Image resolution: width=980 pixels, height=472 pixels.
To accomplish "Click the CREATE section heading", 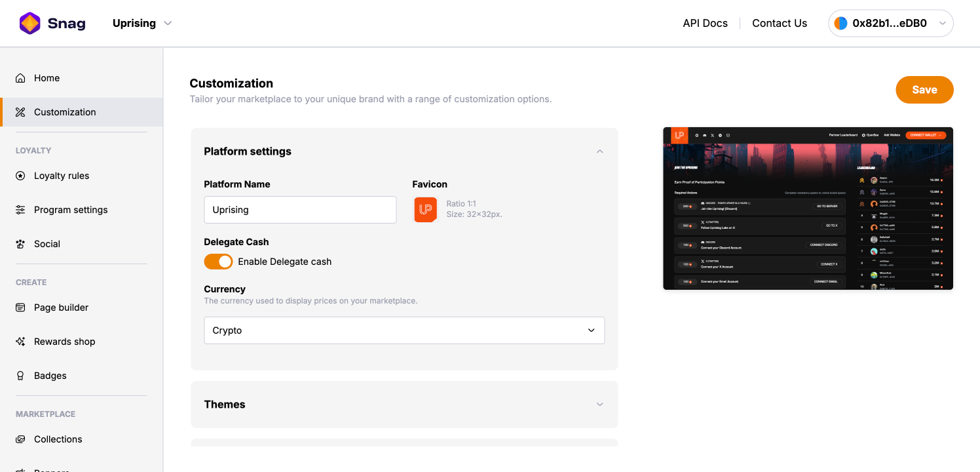I will [x=31, y=283].
